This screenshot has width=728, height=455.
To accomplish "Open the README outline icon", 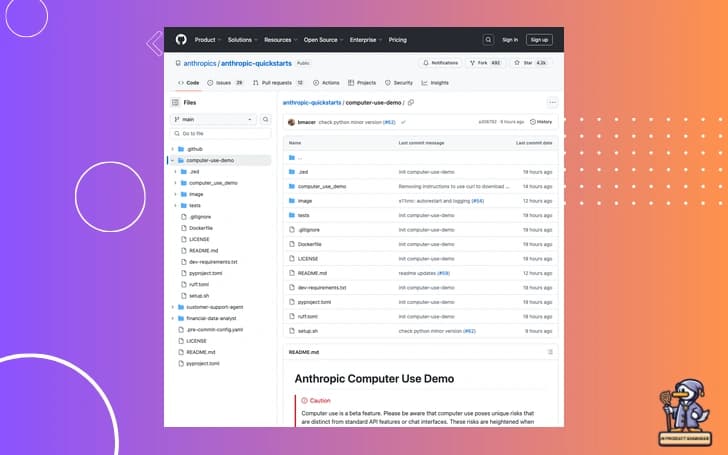I will [x=550, y=352].
